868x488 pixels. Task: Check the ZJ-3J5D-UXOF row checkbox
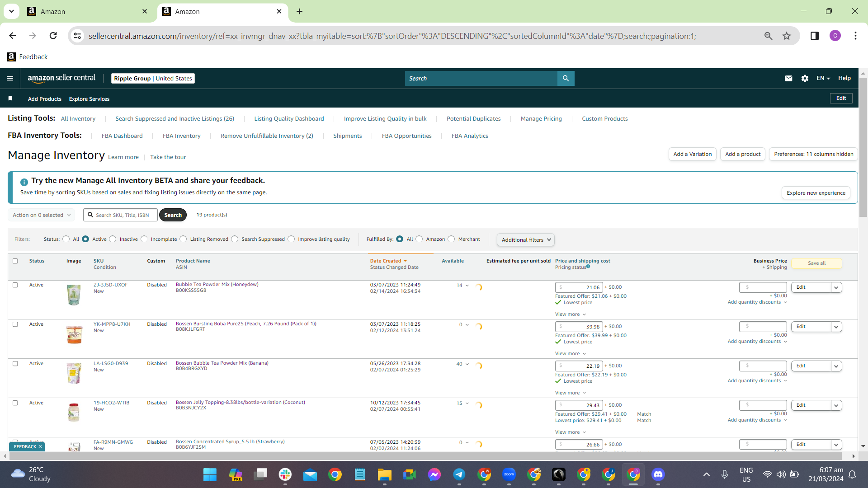pyautogui.click(x=15, y=285)
